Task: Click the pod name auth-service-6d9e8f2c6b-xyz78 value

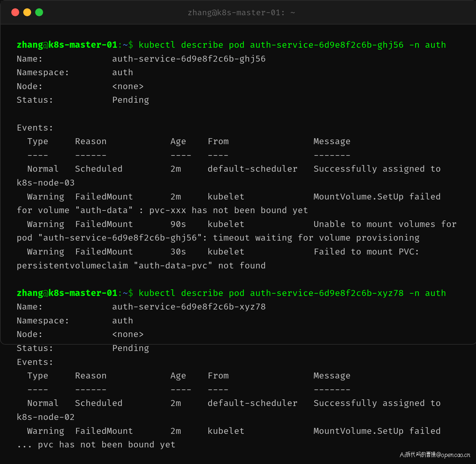Action: [x=189, y=307]
